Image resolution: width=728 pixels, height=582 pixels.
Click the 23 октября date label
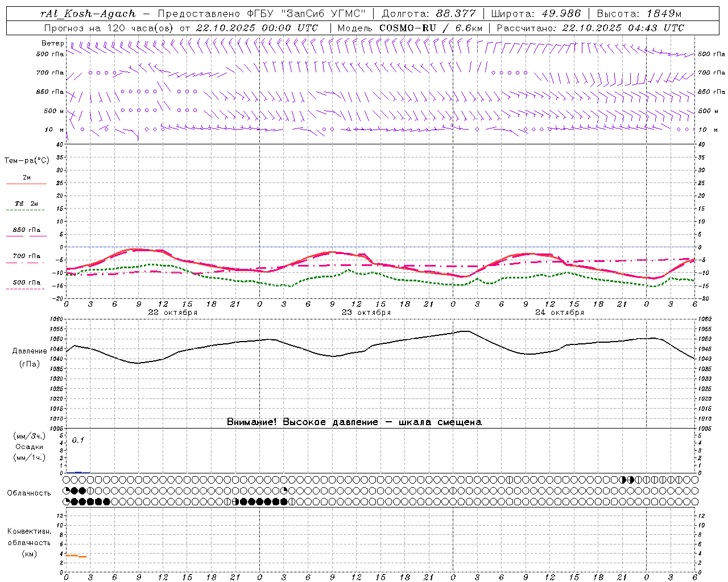(366, 313)
